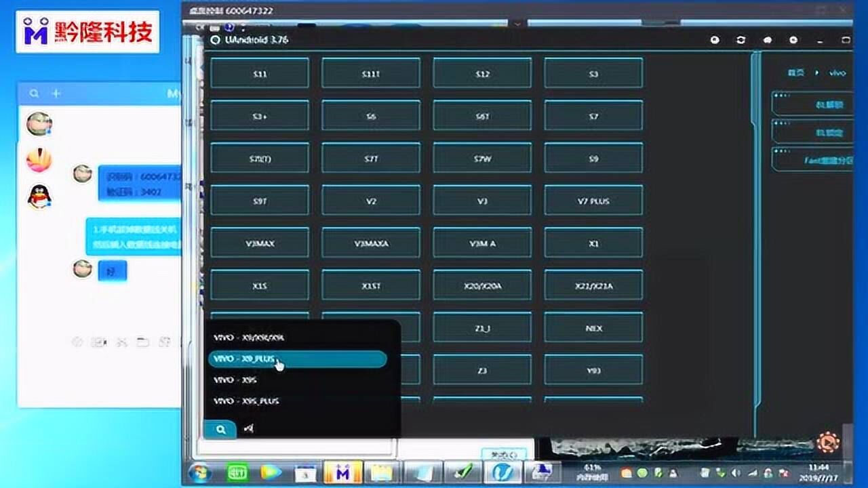Image resolution: width=868 pixels, height=488 pixels.
Task: Select the Z3 model button
Action: pos(482,370)
